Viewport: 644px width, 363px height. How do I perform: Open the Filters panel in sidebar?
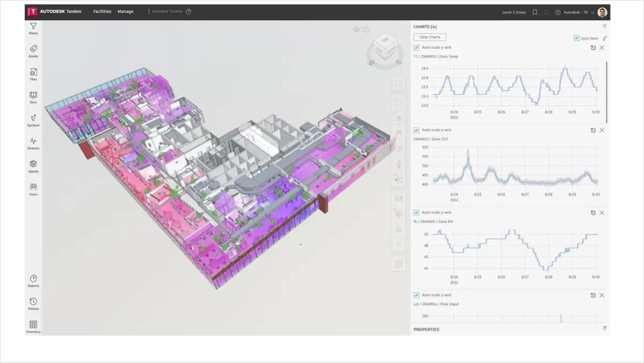click(34, 29)
